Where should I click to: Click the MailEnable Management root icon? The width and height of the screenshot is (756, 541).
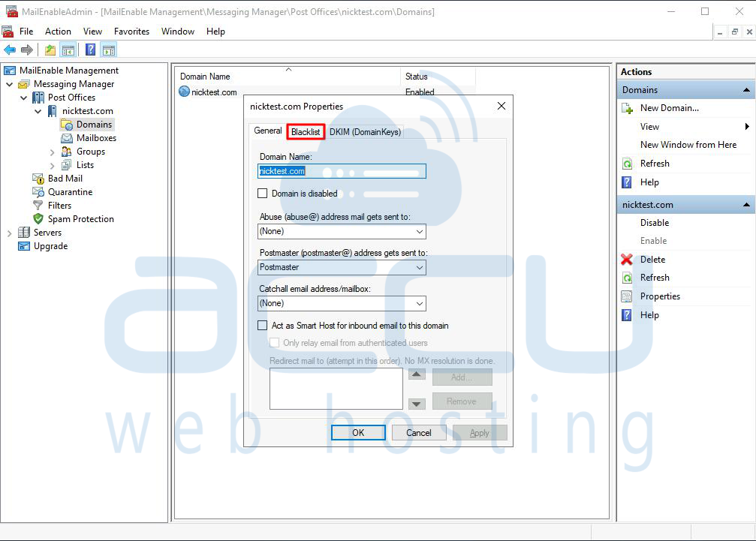(x=10, y=71)
